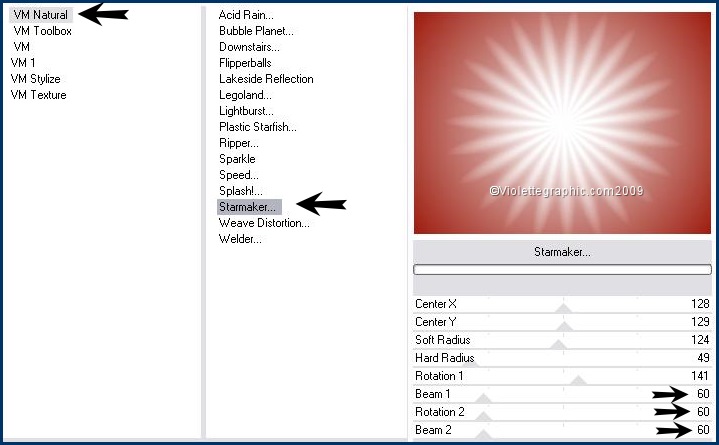719x445 pixels.
Task: Select the highlighted Starmaker filter
Action: (x=249, y=207)
